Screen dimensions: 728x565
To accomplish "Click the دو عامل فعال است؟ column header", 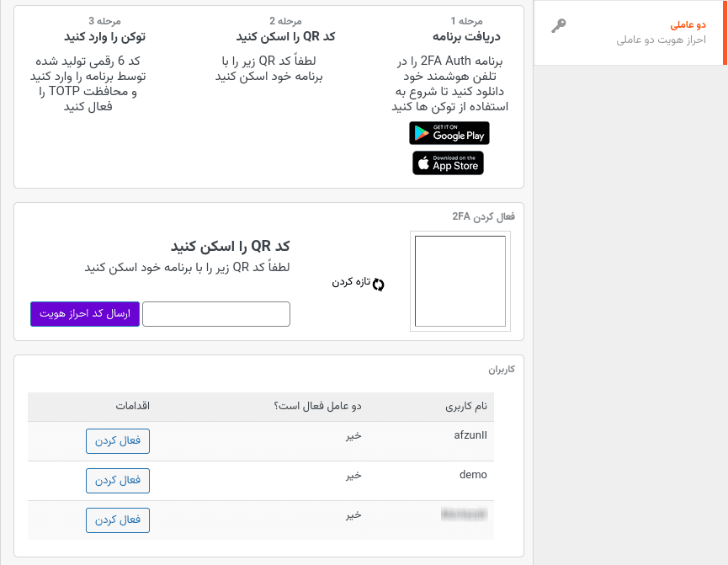I will click(317, 407).
